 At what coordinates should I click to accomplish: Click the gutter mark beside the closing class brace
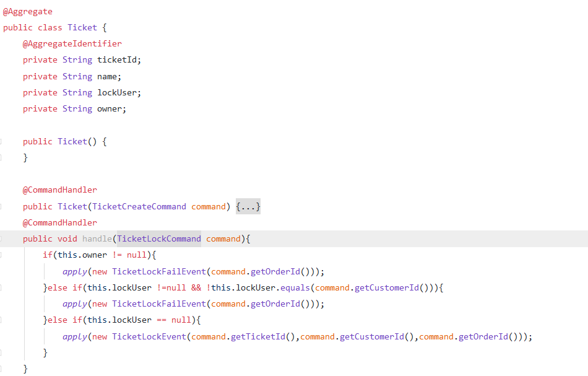[3, 368]
